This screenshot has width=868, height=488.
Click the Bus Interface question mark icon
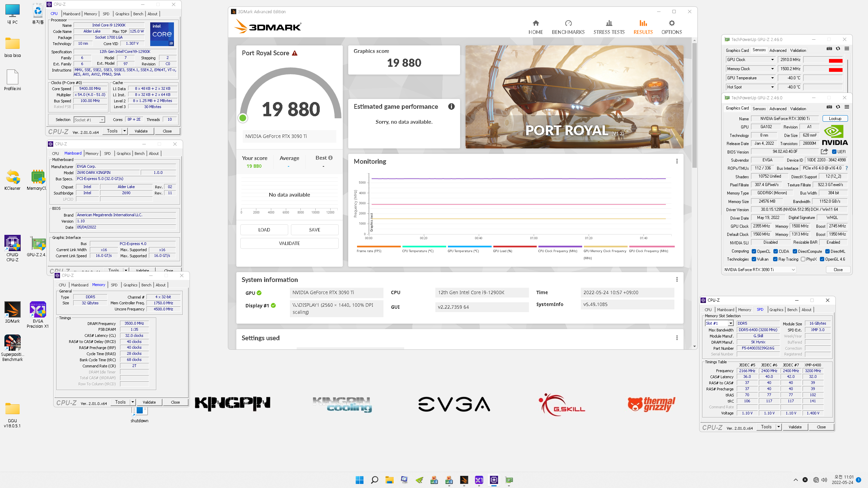847,168
